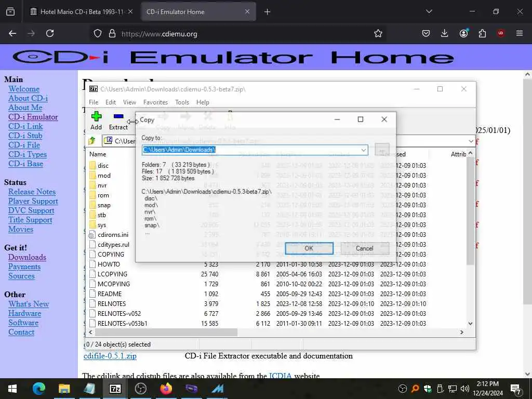Go back in the browser
The height and width of the screenshot is (399, 532).
[12, 33]
